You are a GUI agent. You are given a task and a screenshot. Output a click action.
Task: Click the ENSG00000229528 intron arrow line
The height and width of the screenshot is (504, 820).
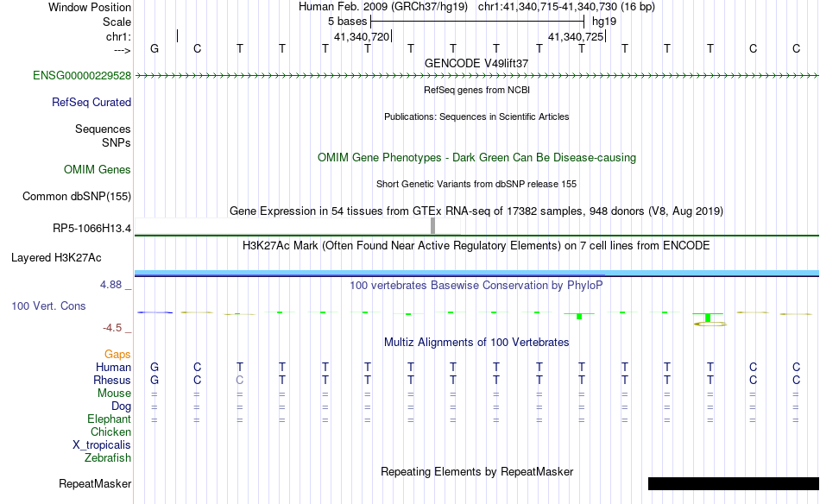pos(477,76)
